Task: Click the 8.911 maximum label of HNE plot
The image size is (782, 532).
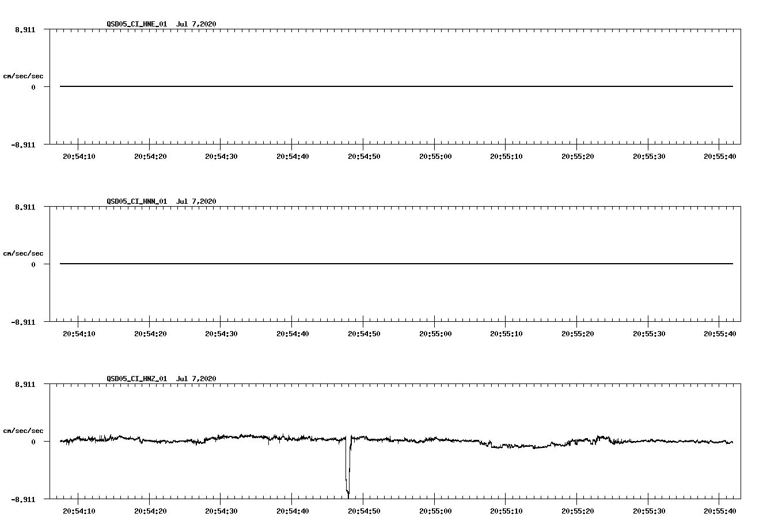Action: (x=25, y=29)
